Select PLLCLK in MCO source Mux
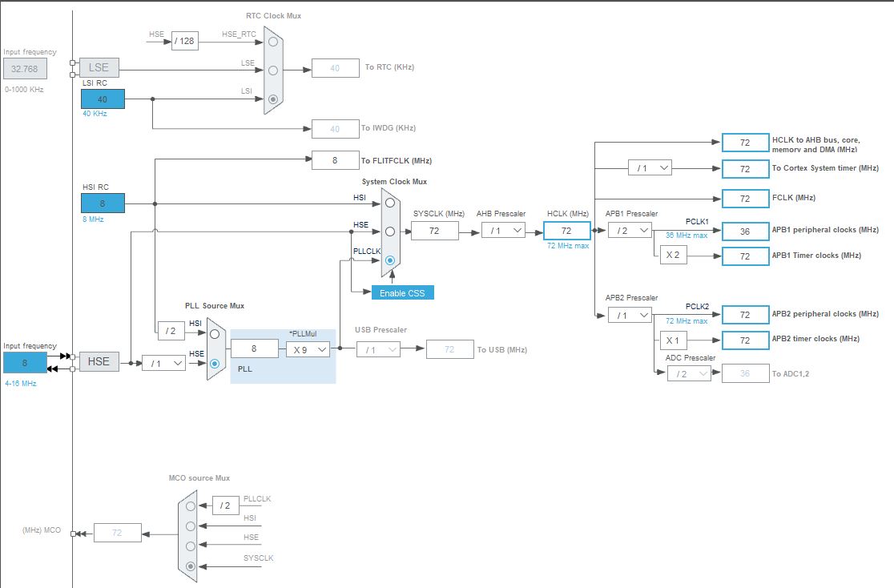This screenshot has height=588, width=894. click(x=191, y=505)
